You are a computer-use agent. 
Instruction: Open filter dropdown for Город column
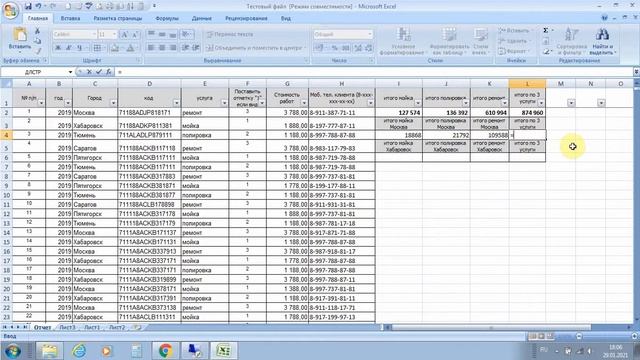click(x=113, y=103)
